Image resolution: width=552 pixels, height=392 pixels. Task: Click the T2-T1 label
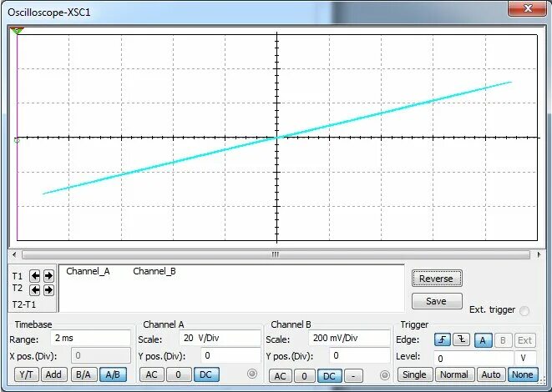[24, 304]
